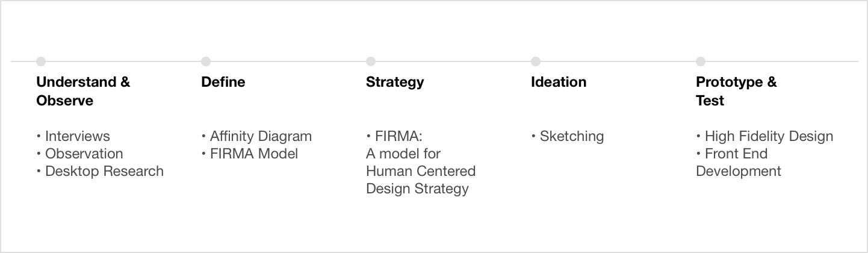Click the Human Centered Design Strategy text
Image resolution: width=868 pixels, height=253 pixels.
tap(420, 180)
